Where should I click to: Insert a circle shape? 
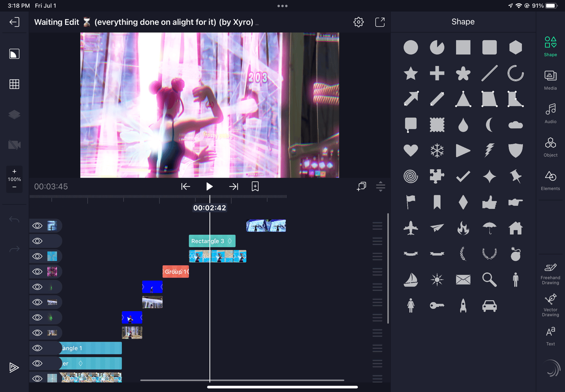[x=411, y=47]
